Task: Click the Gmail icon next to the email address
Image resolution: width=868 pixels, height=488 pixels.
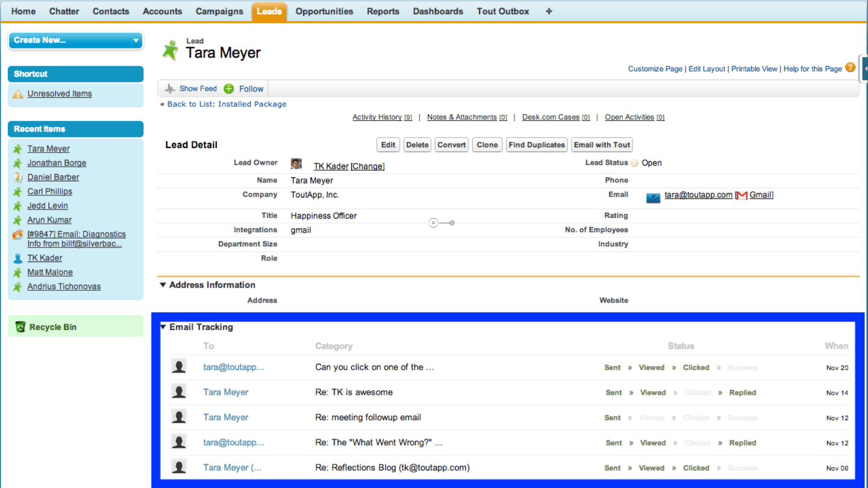Action: tap(741, 194)
